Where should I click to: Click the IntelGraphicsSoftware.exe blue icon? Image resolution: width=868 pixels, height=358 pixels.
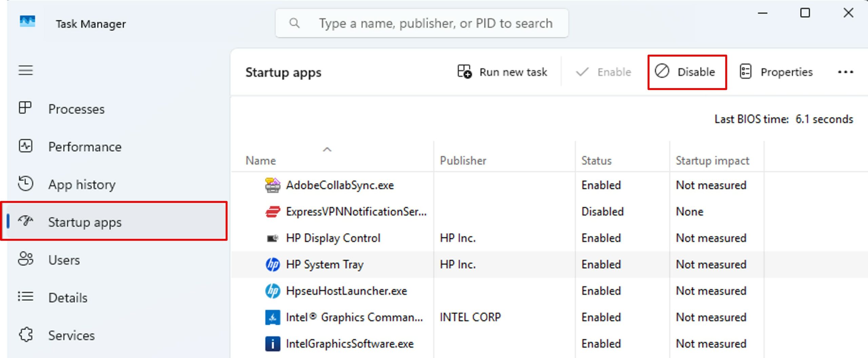click(273, 344)
